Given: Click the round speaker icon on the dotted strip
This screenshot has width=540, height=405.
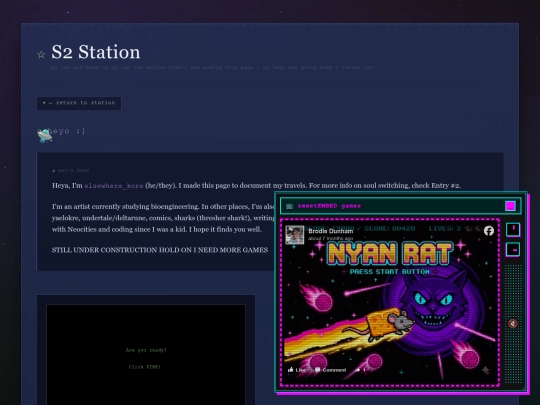Looking at the screenshot, I should 513,323.
